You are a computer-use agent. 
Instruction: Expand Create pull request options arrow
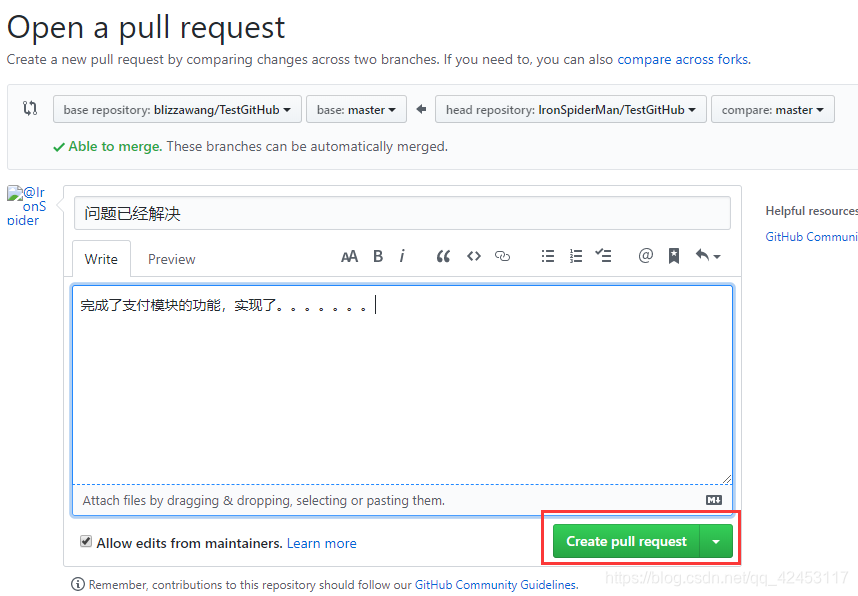[716, 541]
